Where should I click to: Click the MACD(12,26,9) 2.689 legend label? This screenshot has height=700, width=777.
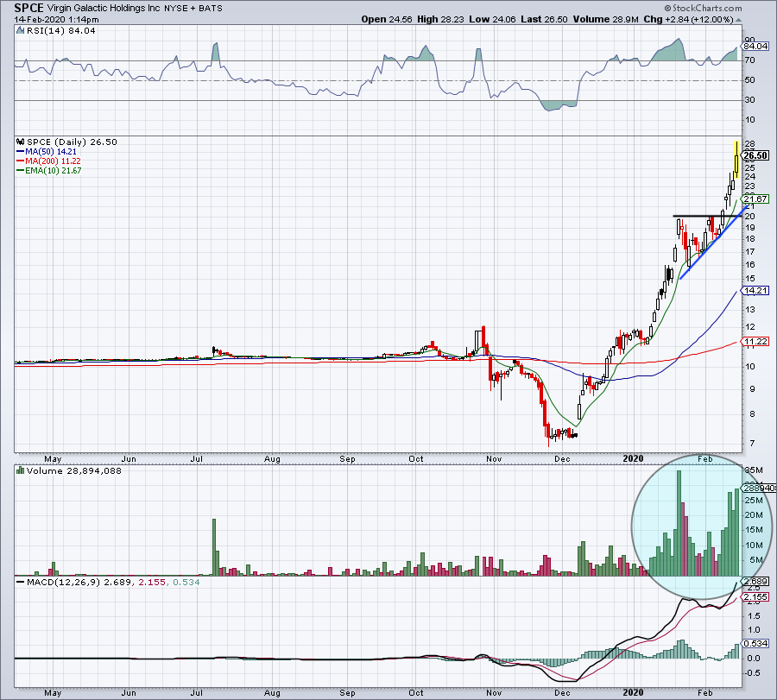pos(79,582)
